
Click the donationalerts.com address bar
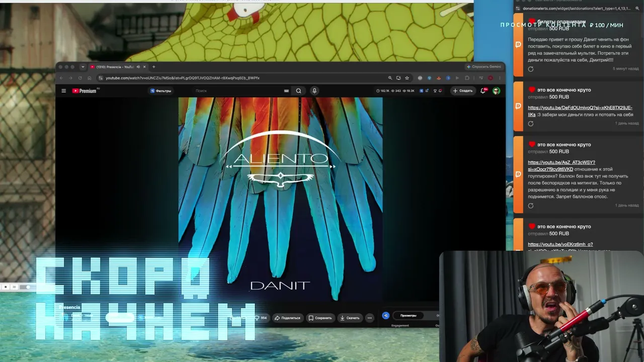tap(577, 9)
